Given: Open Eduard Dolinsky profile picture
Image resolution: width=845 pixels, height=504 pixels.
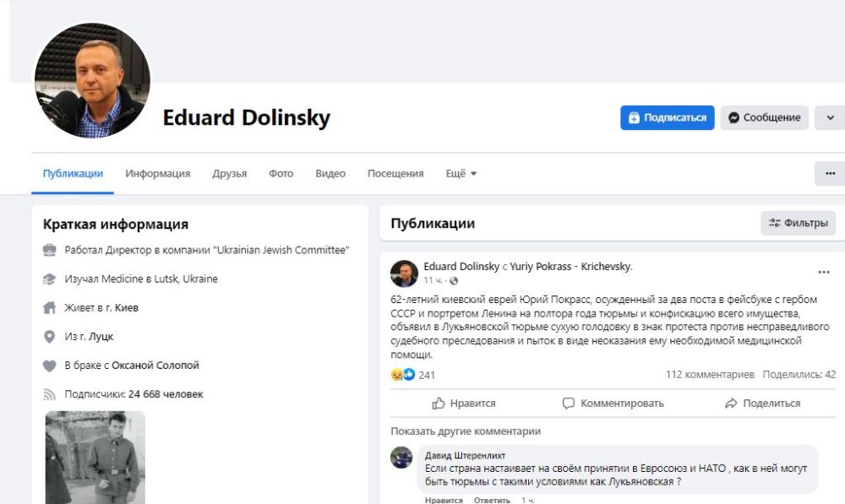Looking at the screenshot, I should click(x=93, y=80).
